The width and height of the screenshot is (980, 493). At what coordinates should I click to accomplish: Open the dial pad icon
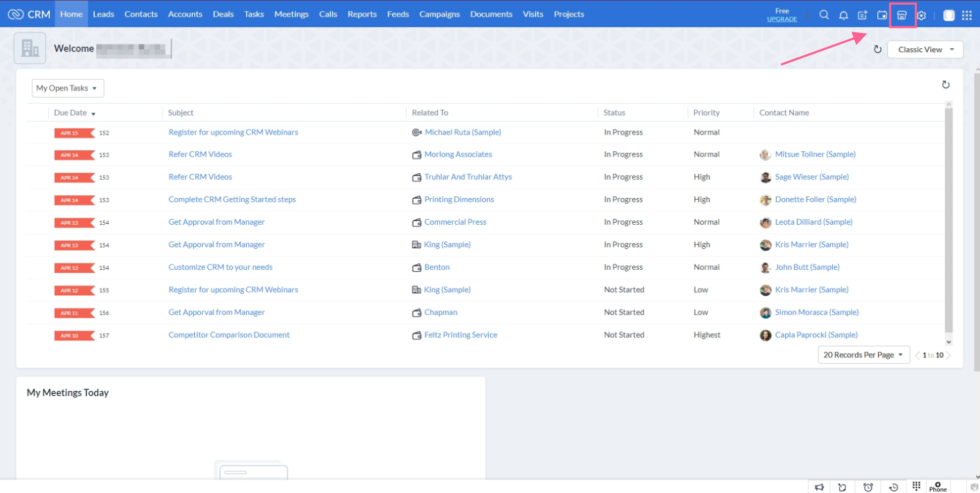coord(916,486)
